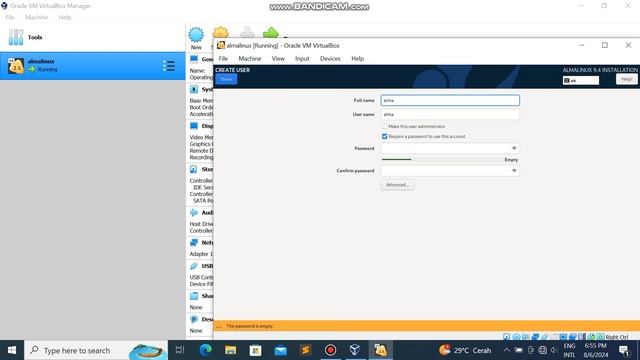Click the 'The password is empty' warning text
Image resolution: width=640 pixels, height=360 pixels.
coord(249,326)
